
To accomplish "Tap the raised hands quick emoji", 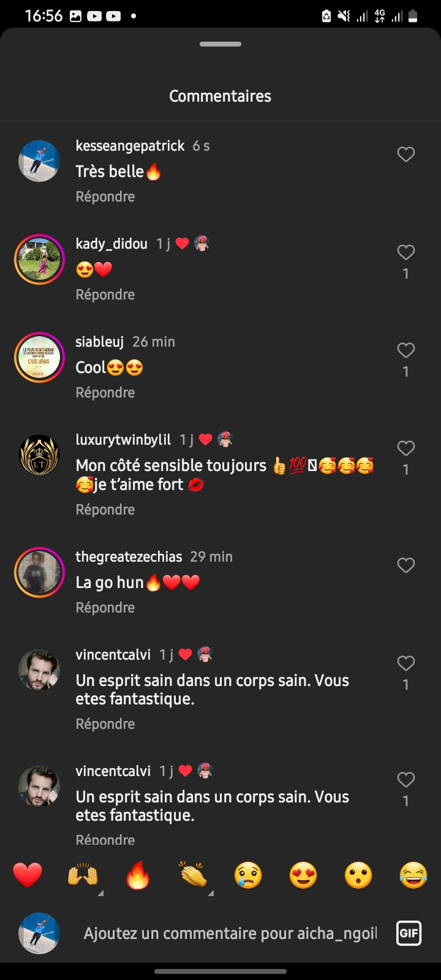I will point(83,875).
